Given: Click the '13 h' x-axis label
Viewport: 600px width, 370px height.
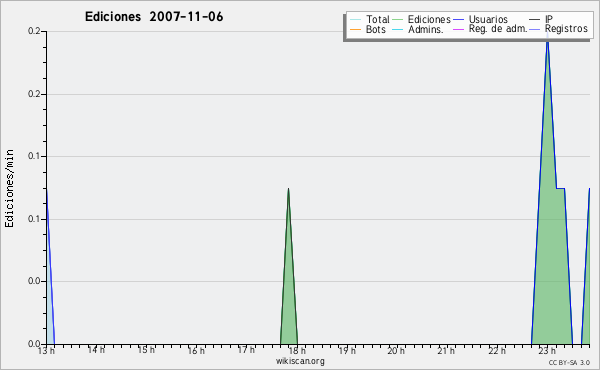Looking at the screenshot, I should pyautogui.click(x=46, y=350).
